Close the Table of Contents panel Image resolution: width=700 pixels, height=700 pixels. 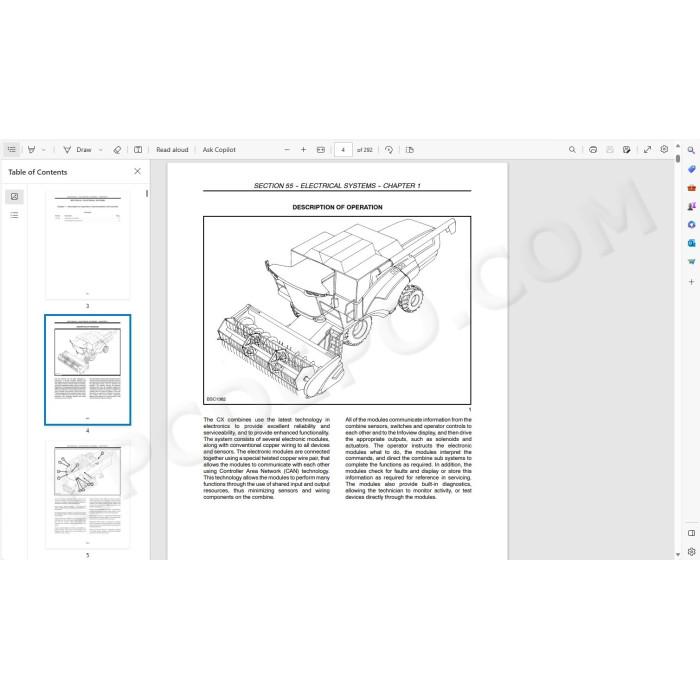tap(138, 171)
